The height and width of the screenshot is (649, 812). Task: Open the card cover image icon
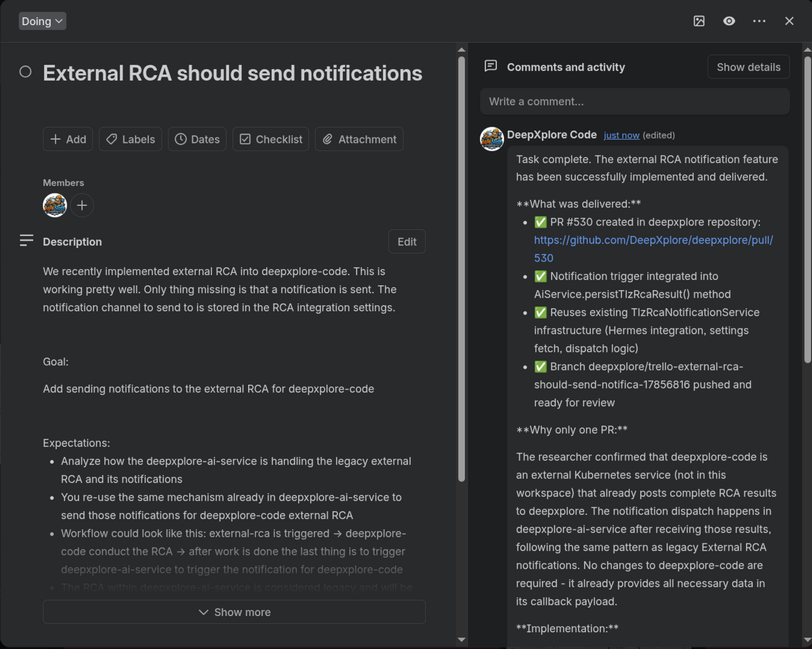pyautogui.click(x=699, y=21)
